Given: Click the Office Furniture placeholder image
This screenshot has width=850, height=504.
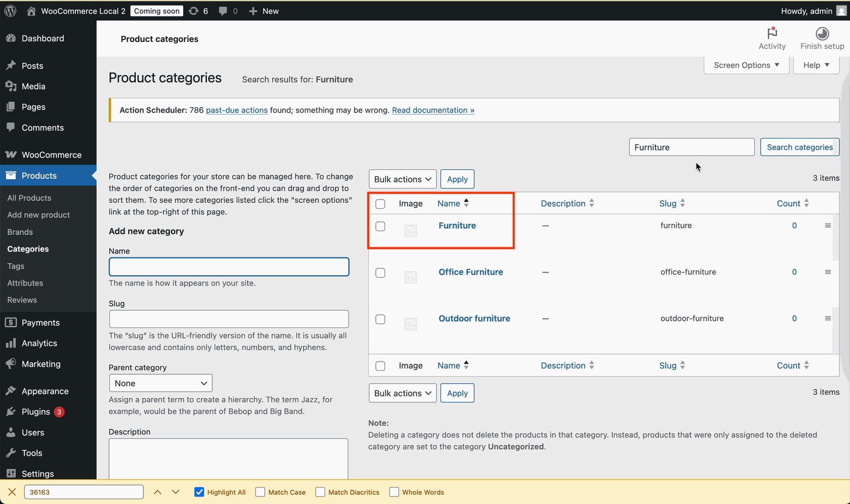Looking at the screenshot, I should (x=411, y=277).
